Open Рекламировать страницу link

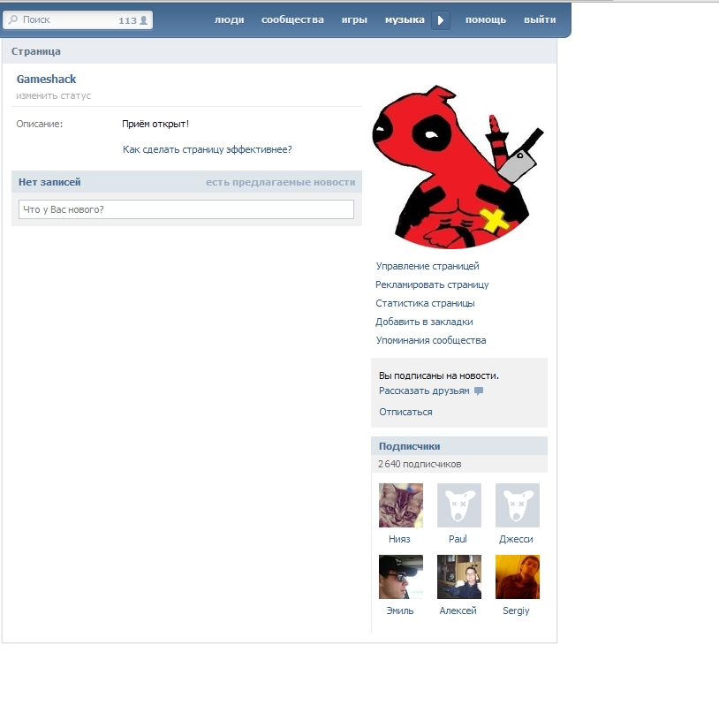click(x=432, y=284)
